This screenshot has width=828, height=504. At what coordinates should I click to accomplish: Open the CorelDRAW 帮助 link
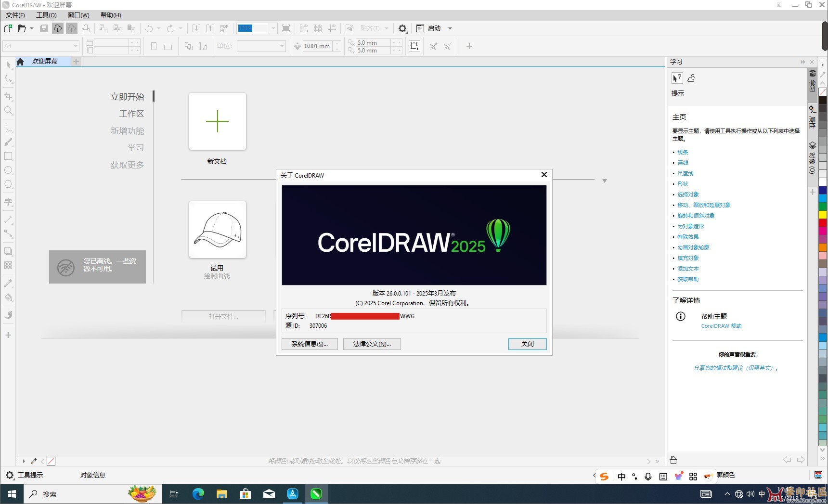pos(721,326)
